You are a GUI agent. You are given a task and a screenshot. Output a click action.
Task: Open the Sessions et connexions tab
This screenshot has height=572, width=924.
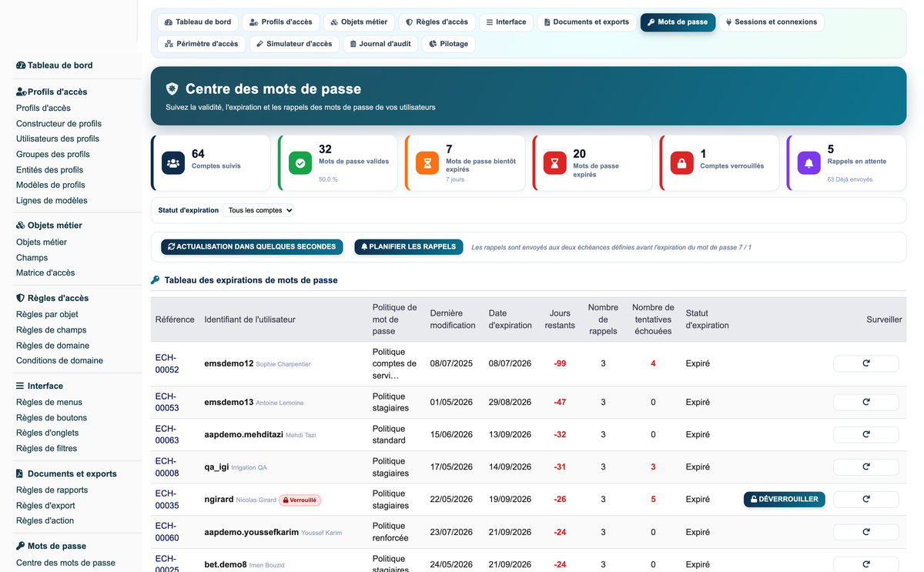(772, 22)
